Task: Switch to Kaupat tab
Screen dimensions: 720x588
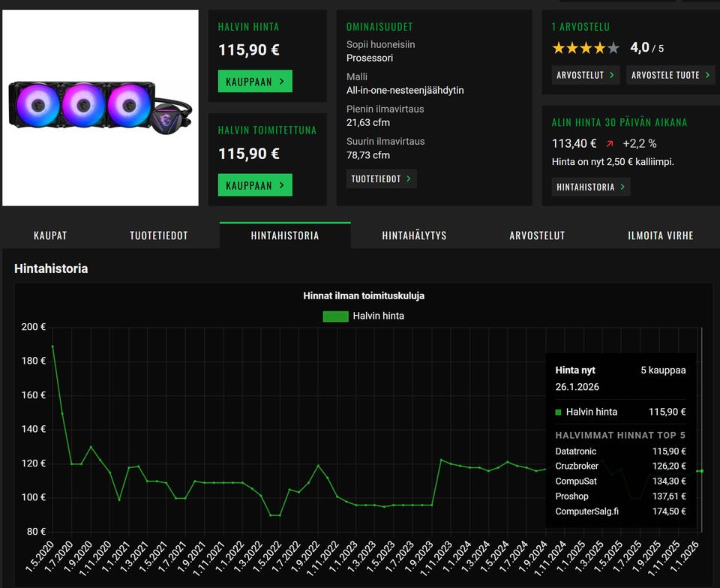Action: point(50,235)
